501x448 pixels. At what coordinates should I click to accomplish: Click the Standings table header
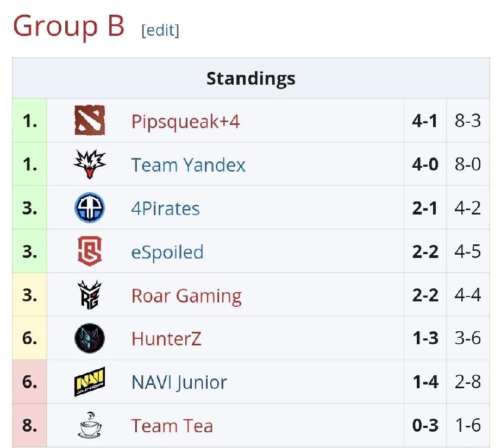(250, 78)
